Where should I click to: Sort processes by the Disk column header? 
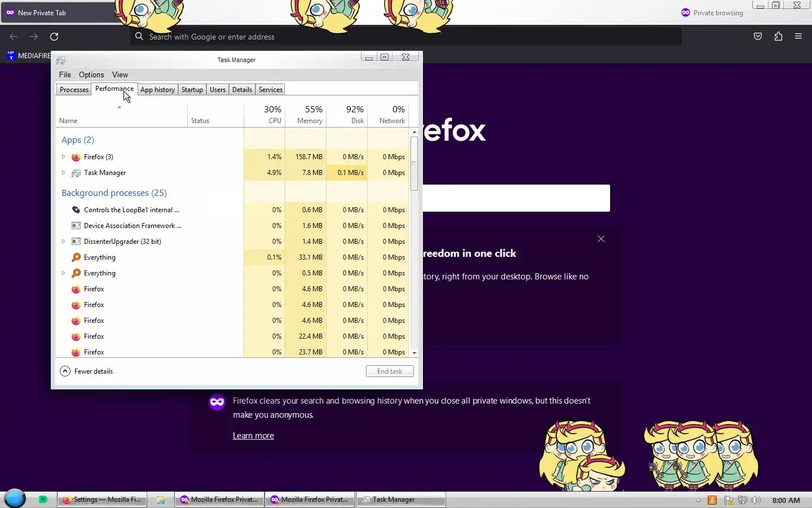tap(347, 115)
